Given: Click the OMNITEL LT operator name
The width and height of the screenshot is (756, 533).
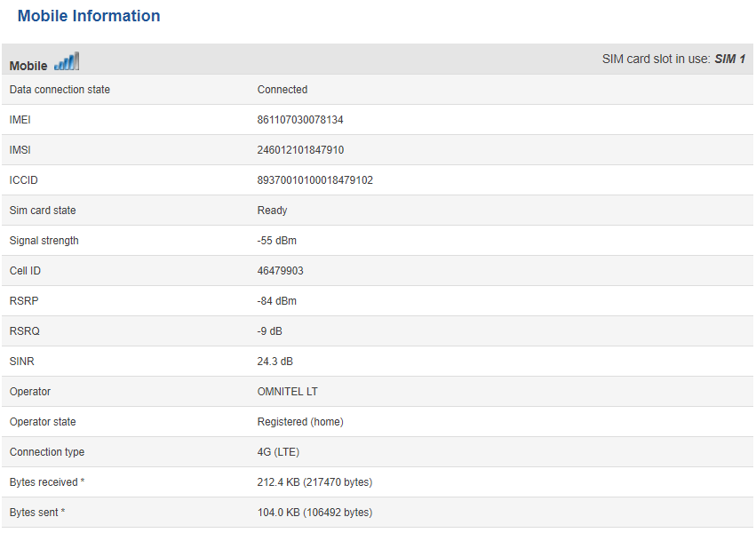Looking at the screenshot, I should pos(288,392).
